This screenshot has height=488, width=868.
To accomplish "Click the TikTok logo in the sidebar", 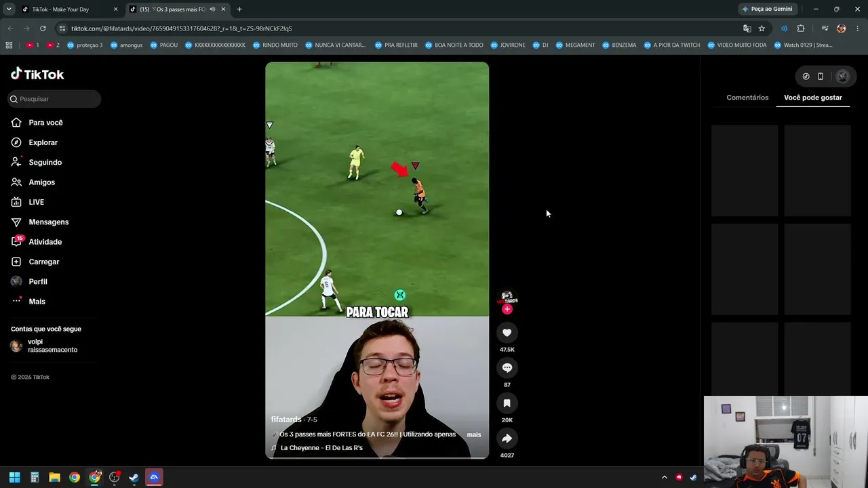I will pyautogui.click(x=37, y=74).
